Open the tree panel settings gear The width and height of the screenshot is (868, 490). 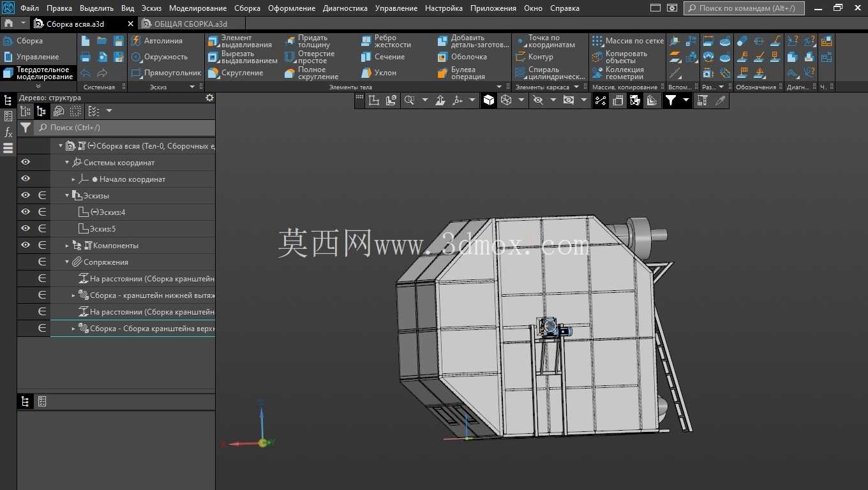pyautogui.click(x=209, y=98)
